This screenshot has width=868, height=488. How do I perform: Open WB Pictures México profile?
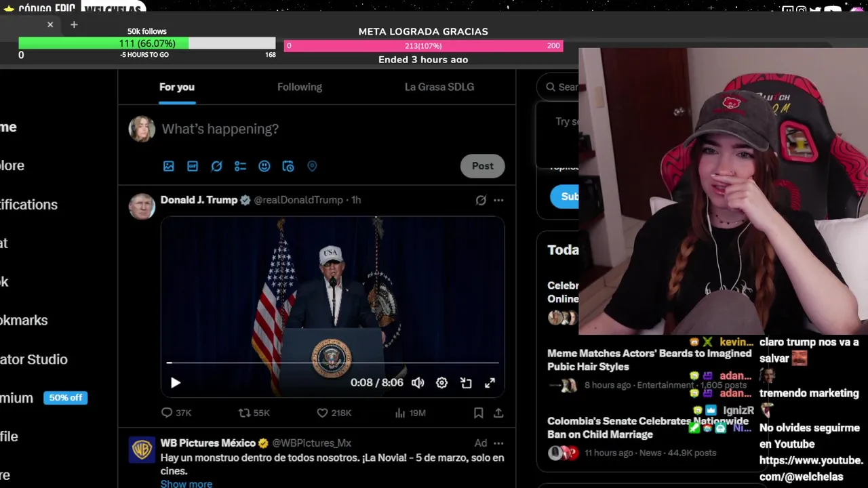click(x=208, y=443)
